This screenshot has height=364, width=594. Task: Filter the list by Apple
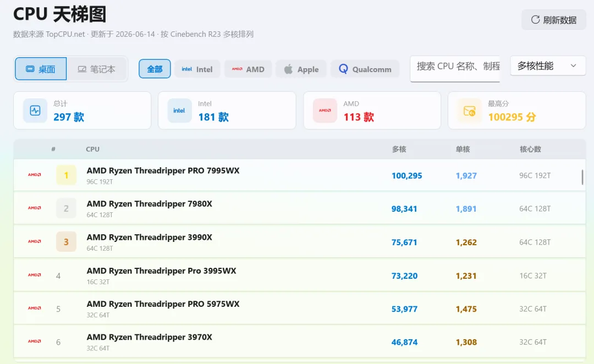[301, 69]
